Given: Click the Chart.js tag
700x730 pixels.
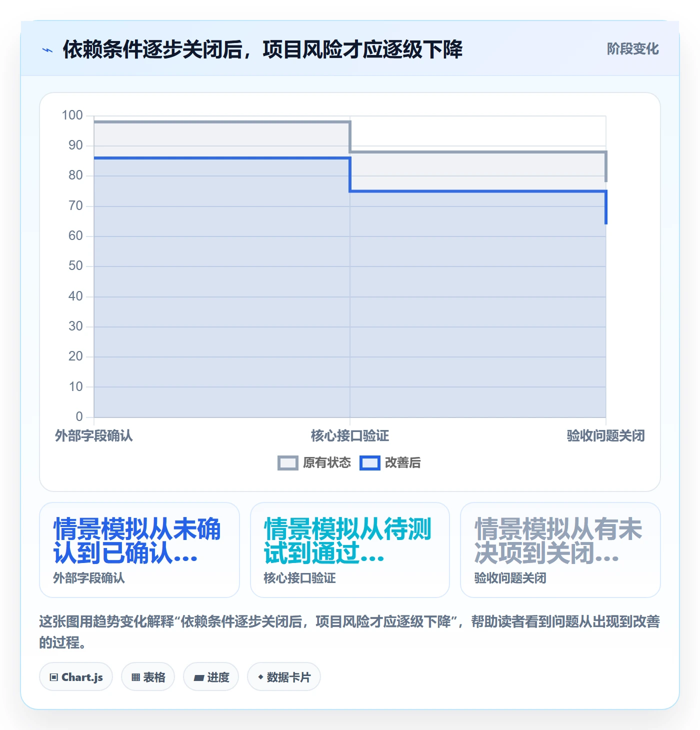Looking at the screenshot, I should tap(76, 677).
